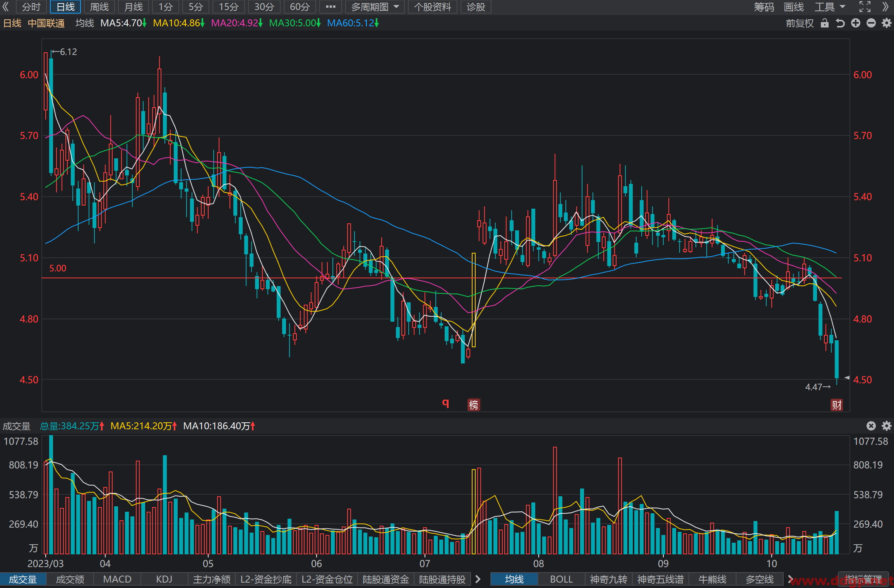The height and width of the screenshot is (588, 894).
Task: Select L2-资金抄底 indicator tab
Action: point(266,579)
